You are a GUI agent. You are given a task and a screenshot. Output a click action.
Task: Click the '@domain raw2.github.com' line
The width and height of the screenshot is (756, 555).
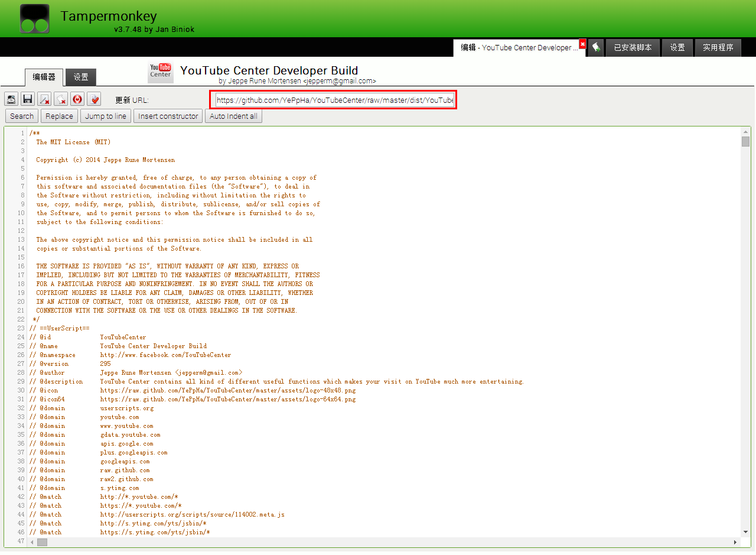[x=91, y=479]
